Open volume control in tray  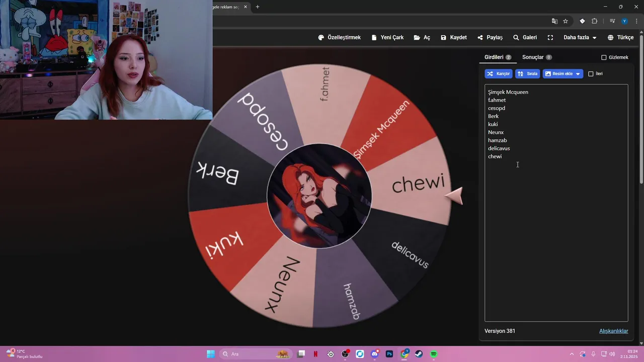612,354
